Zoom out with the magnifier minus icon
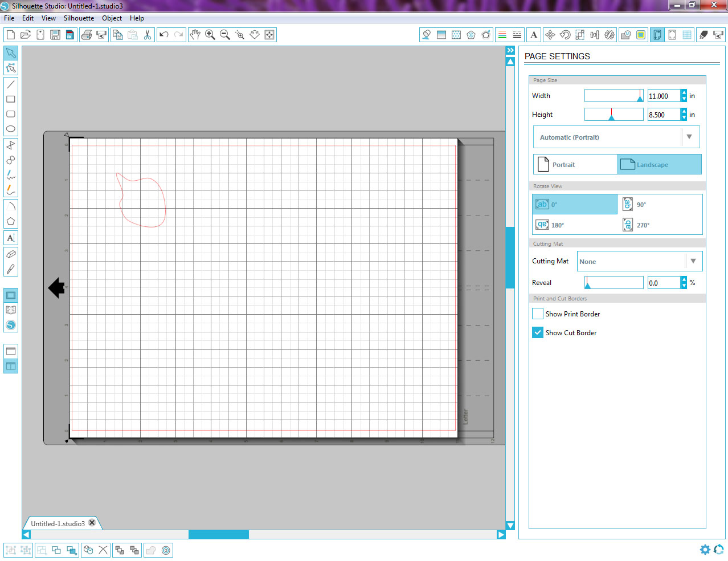 point(225,35)
